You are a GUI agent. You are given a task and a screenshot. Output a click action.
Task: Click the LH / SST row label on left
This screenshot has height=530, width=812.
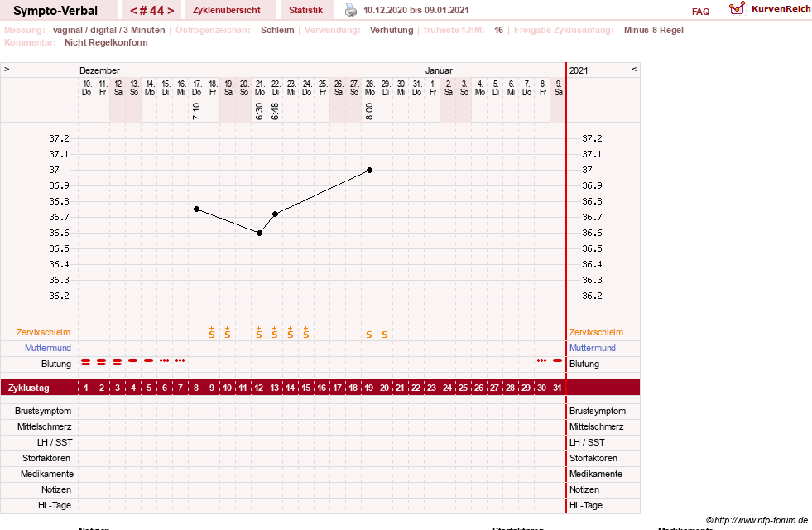click(55, 442)
